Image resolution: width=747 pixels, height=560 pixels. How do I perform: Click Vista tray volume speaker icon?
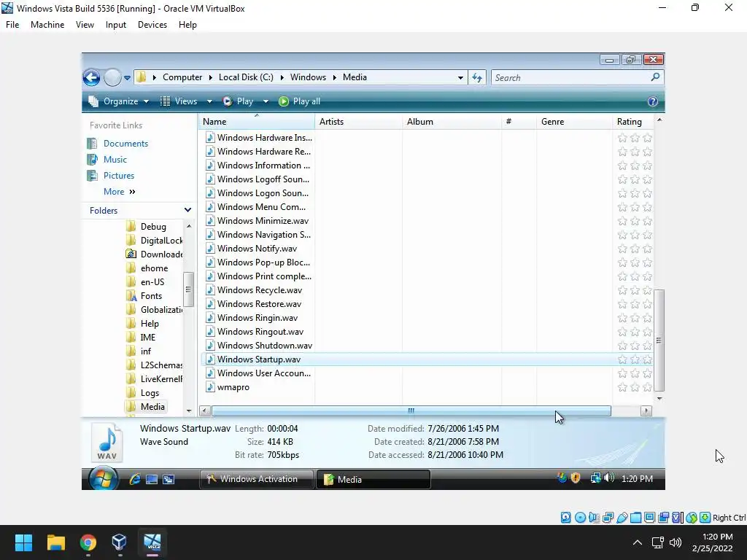(x=609, y=478)
